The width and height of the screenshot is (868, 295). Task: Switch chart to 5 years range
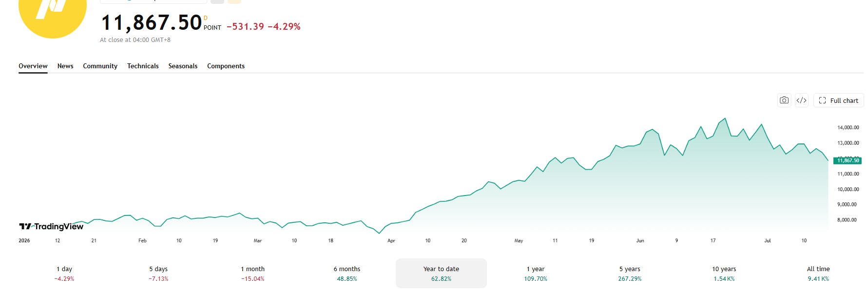point(630,274)
